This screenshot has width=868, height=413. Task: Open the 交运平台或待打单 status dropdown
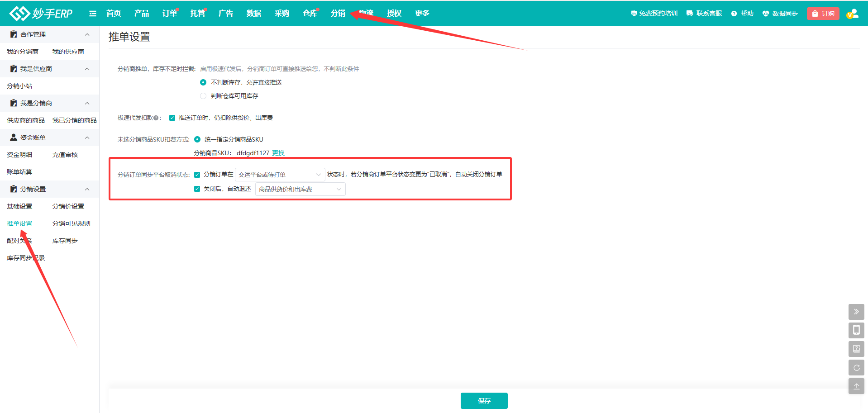(x=280, y=175)
